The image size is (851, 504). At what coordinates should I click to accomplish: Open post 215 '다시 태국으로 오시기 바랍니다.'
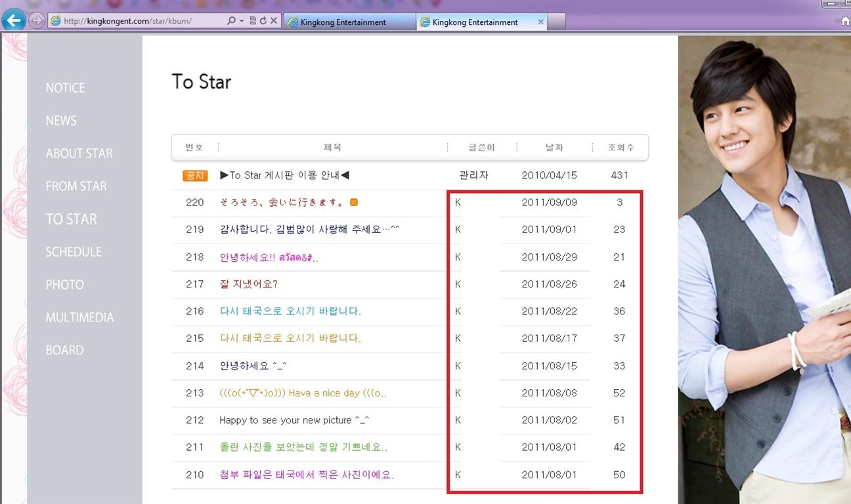(x=290, y=339)
